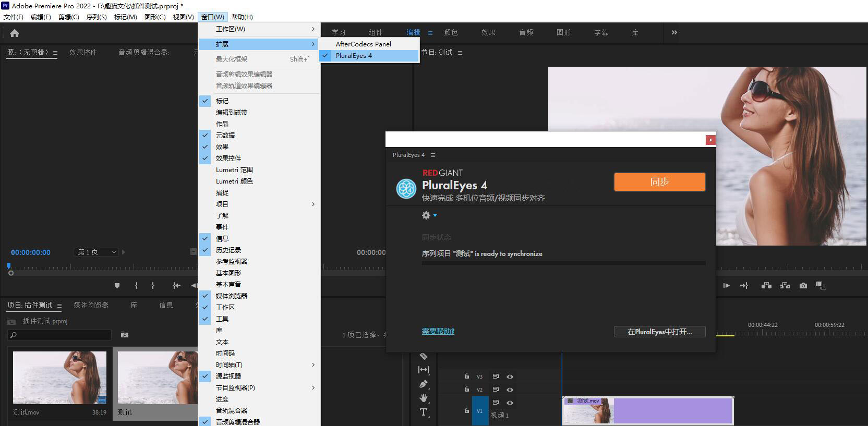This screenshot has height=426, width=868.
Task: Click the Lift button in program monitor
Action: [766, 286]
